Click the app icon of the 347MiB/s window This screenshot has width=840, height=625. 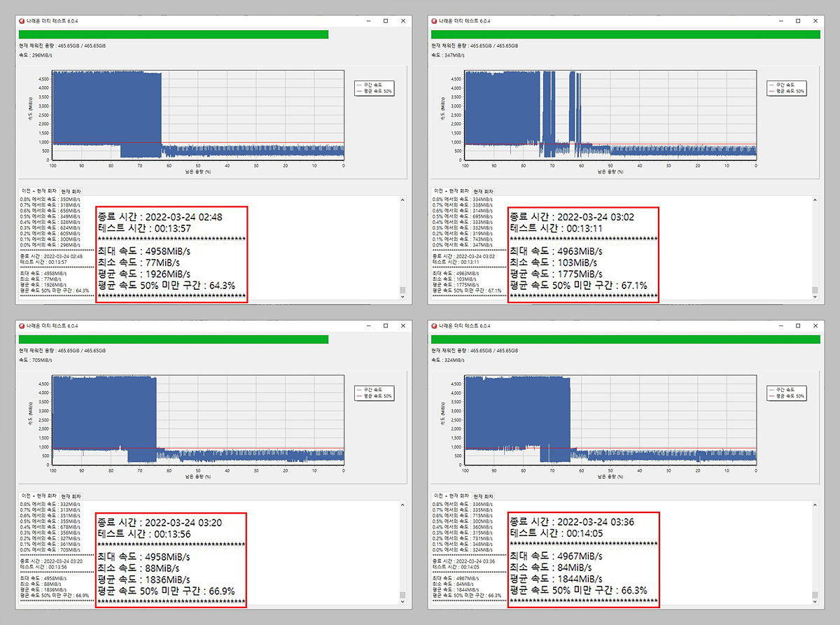coord(435,21)
